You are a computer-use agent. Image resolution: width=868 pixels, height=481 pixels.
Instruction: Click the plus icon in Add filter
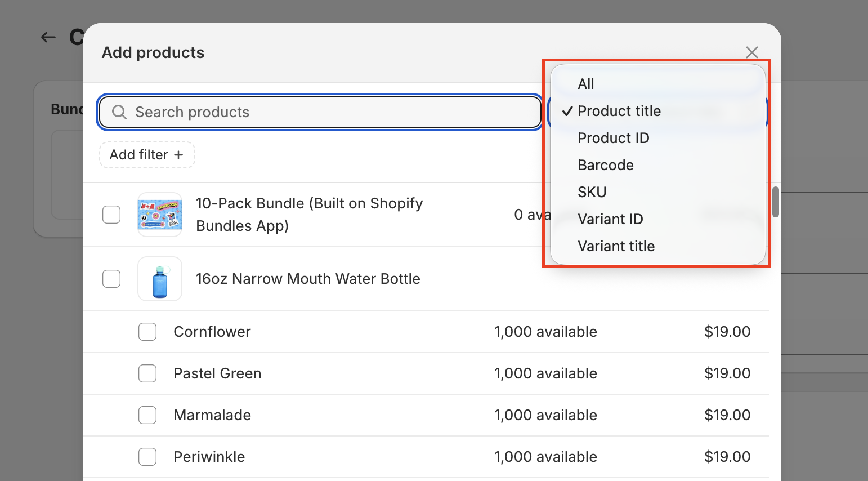point(178,155)
